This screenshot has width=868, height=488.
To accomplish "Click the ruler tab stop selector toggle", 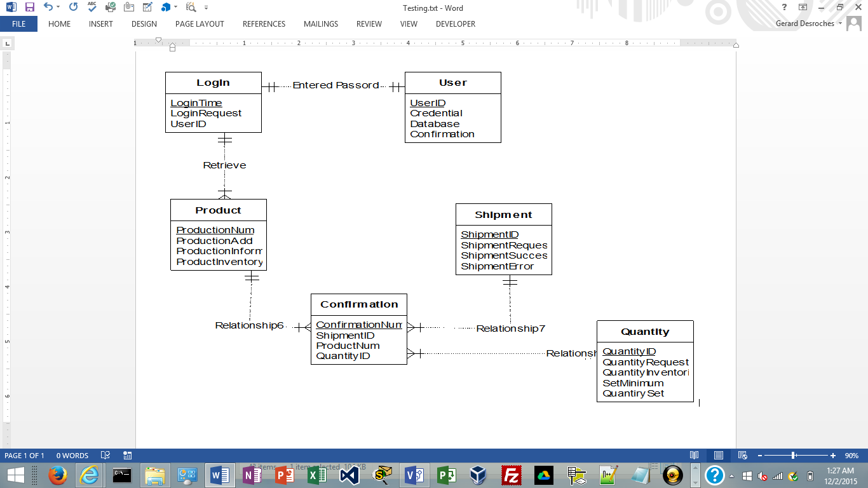I will [7, 44].
